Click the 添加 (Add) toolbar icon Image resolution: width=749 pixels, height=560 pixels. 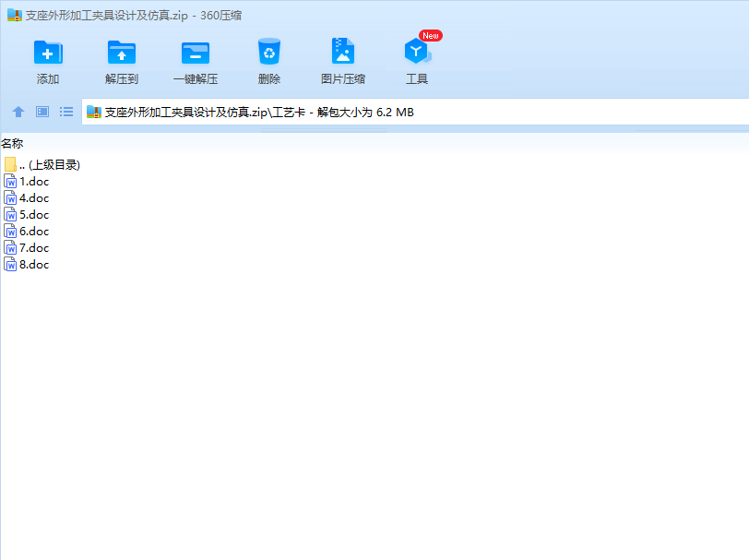tap(48, 52)
